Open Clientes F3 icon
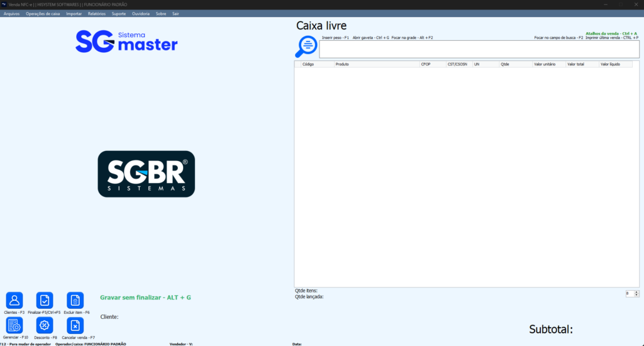Screen dimensions: 644x346 14,300
